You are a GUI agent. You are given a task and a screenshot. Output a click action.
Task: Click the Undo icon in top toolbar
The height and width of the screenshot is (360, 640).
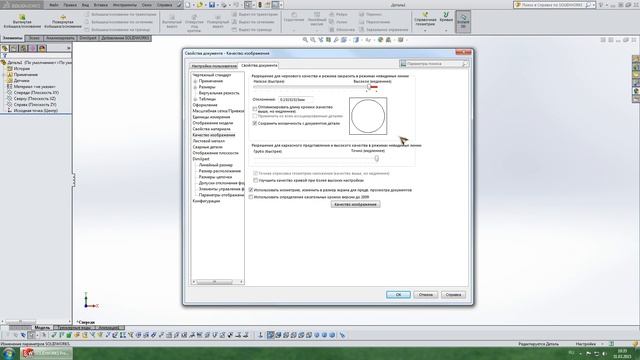point(236,5)
